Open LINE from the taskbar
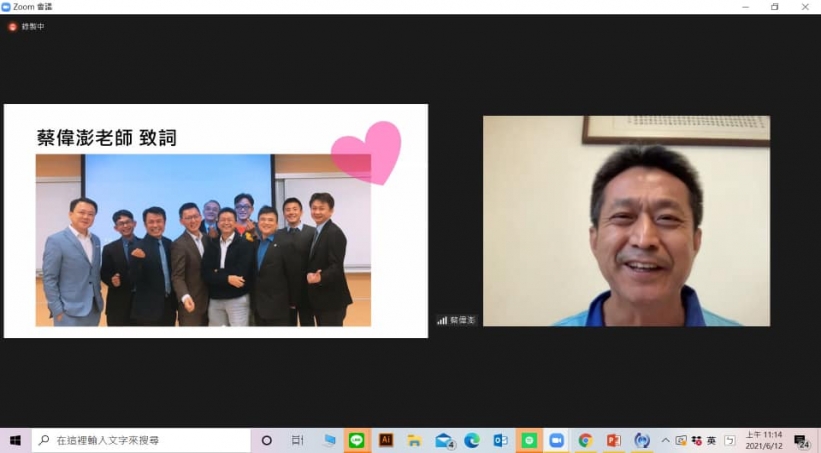821x453 pixels. tap(357, 440)
